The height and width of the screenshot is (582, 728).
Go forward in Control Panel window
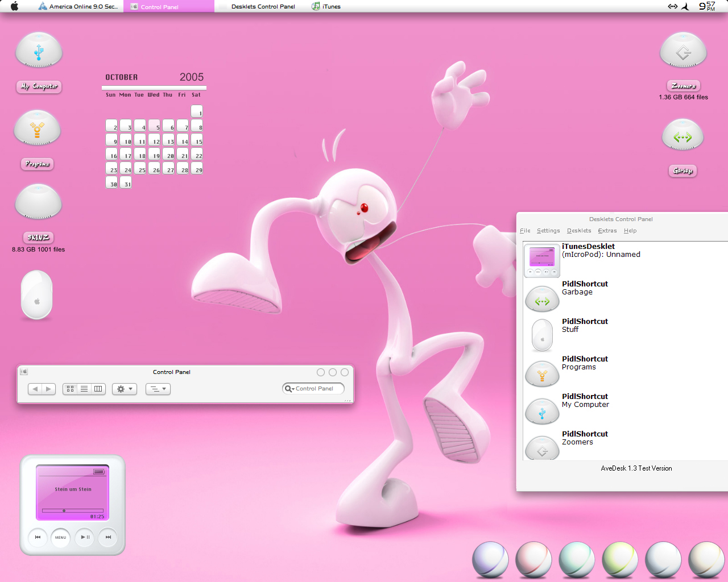click(48, 389)
